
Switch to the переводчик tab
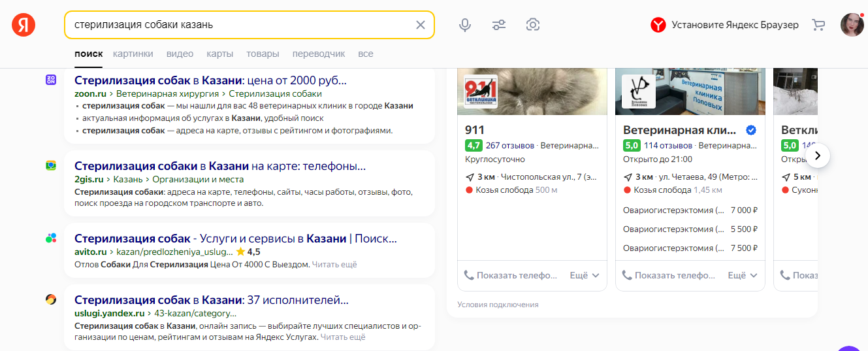319,54
